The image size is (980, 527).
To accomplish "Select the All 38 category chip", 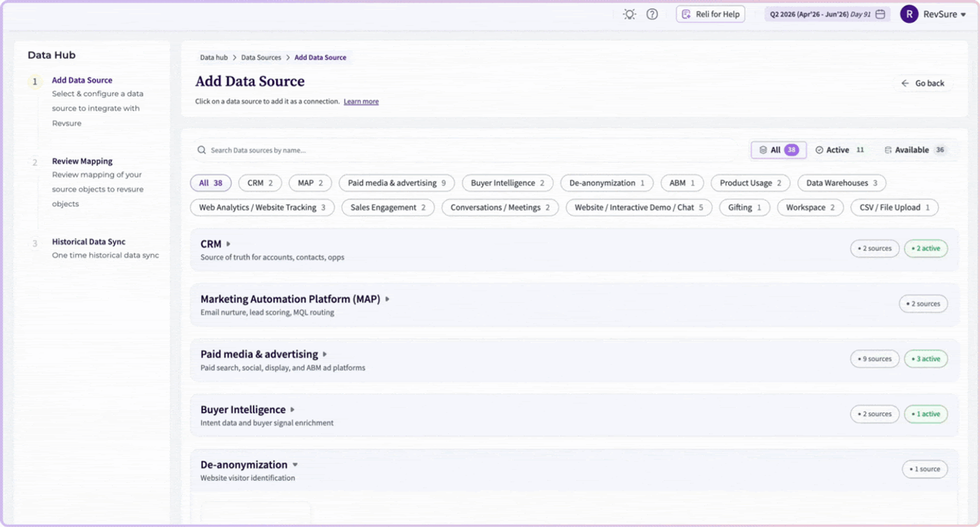I will 211,183.
